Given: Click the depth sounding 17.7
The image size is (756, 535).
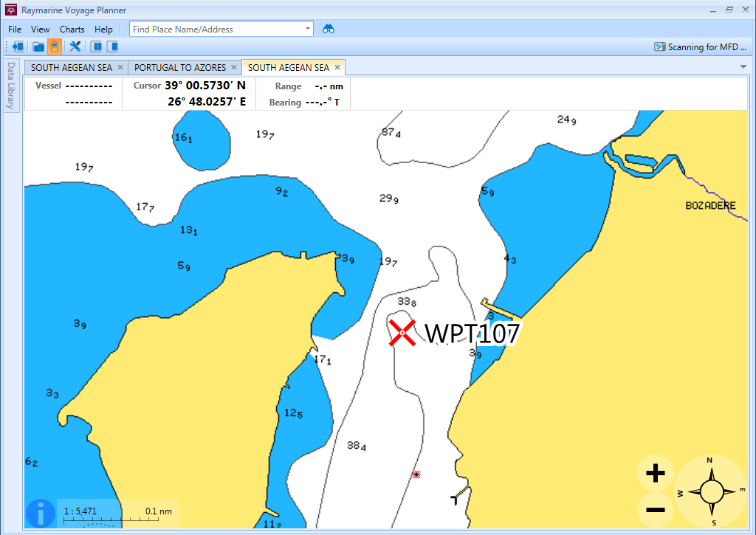Looking at the screenshot, I should (145, 207).
